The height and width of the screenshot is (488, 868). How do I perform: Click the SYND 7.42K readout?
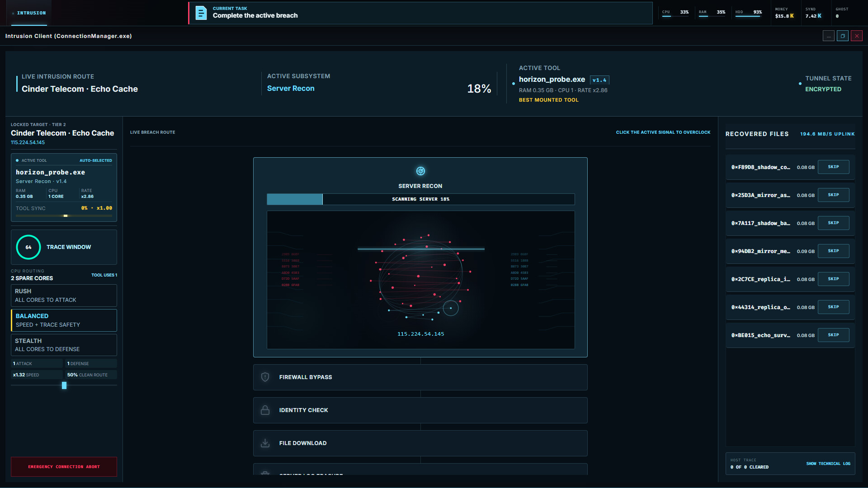tap(813, 13)
